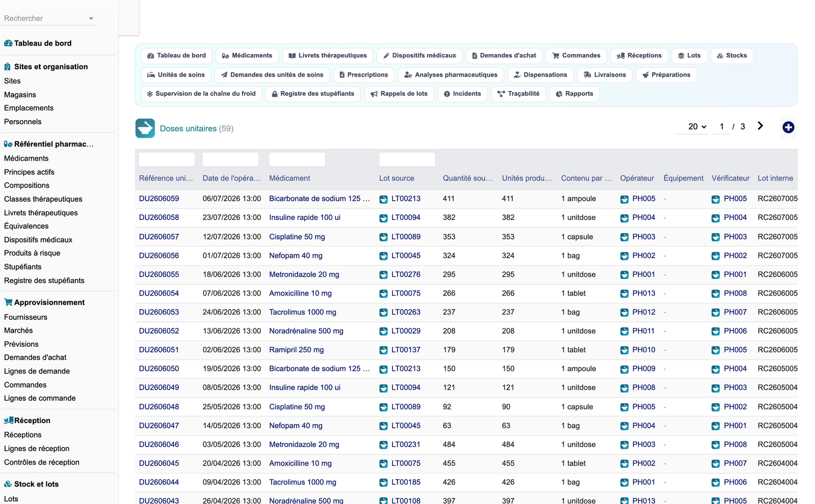Open unit dose DU2606051
Viewport: 815px width, 504px height.
pos(159,350)
